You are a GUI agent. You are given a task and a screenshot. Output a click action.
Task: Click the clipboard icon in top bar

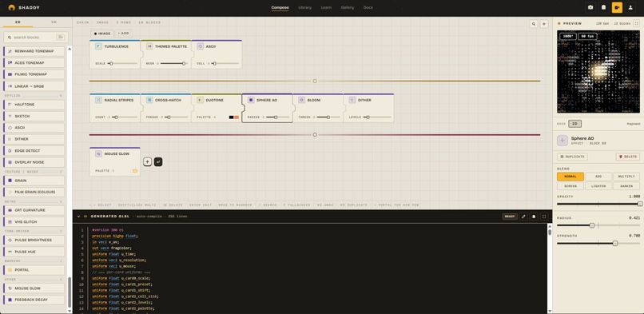[x=603, y=7]
